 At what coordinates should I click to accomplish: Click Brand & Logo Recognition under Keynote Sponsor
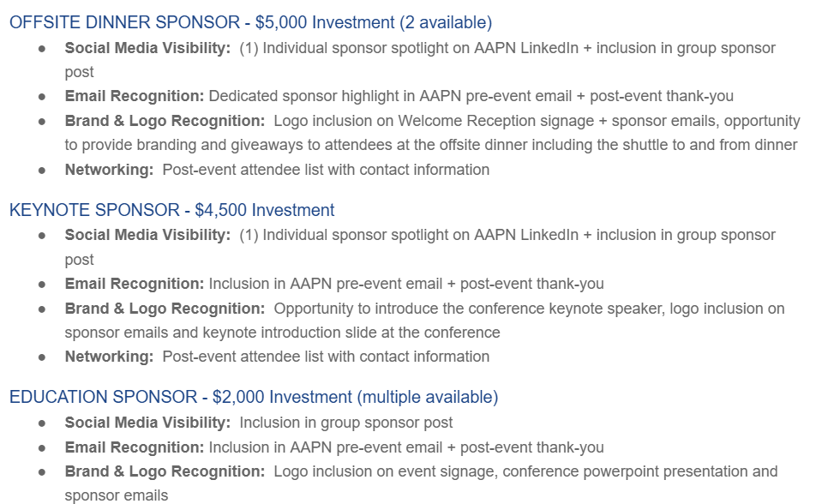165,308
